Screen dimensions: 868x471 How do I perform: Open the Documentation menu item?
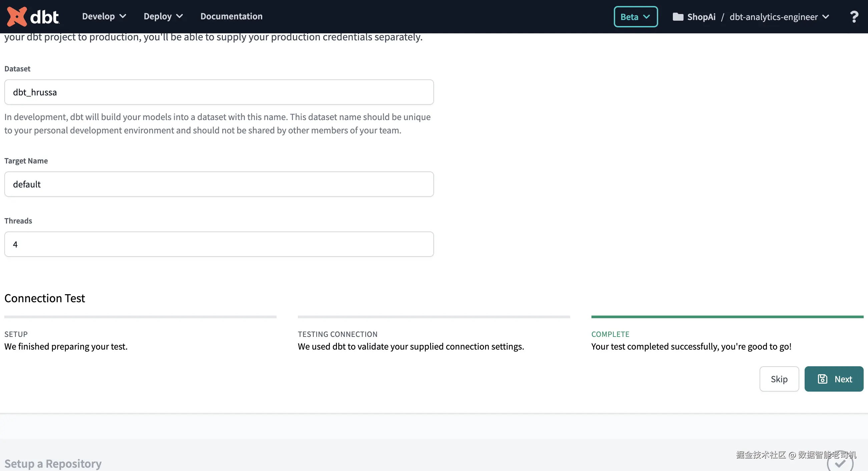coord(231,16)
